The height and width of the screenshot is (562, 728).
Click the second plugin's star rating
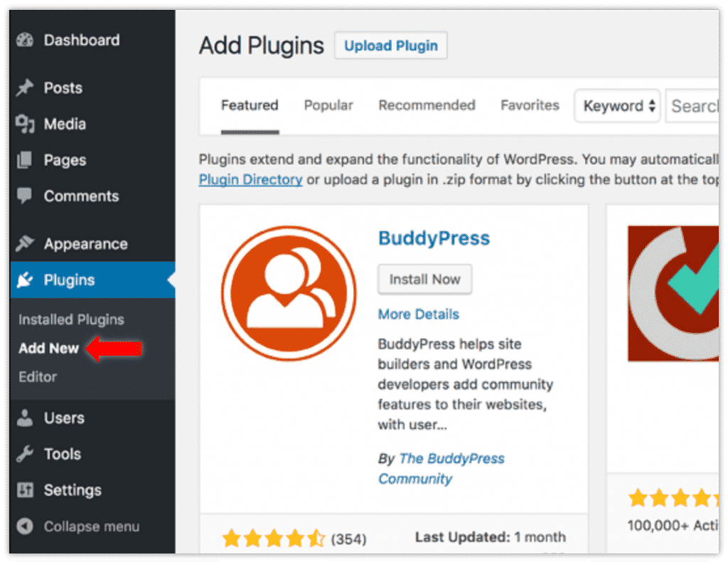pyautogui.click(x=673, y=498)
